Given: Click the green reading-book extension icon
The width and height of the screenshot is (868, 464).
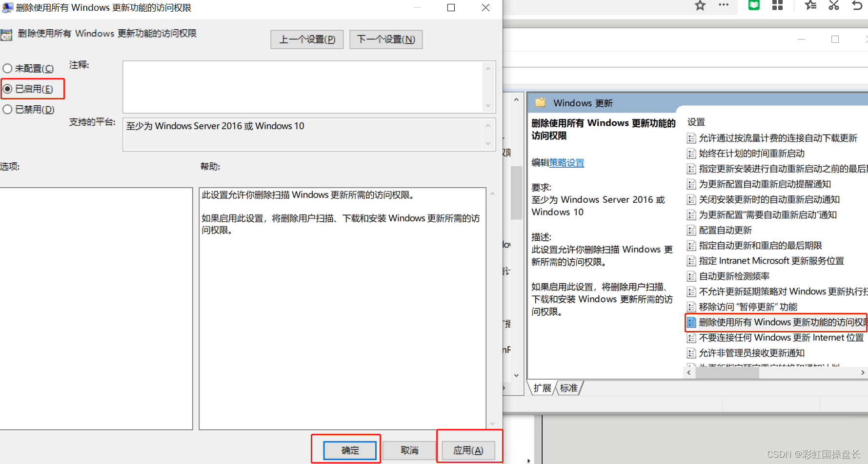Looking at the screenshot, I should 754,5.
